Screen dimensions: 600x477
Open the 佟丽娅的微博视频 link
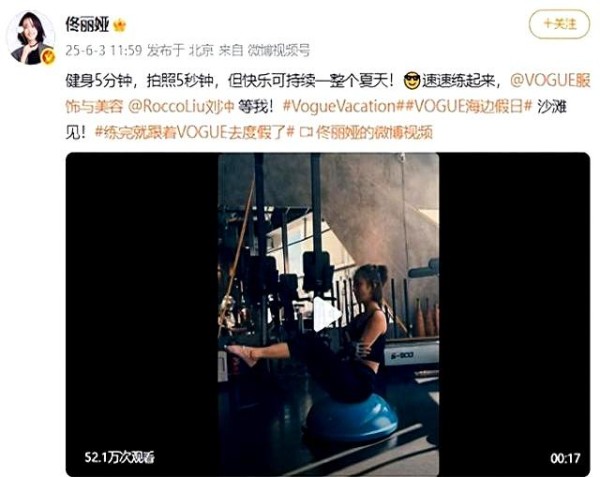pos(375,132)
